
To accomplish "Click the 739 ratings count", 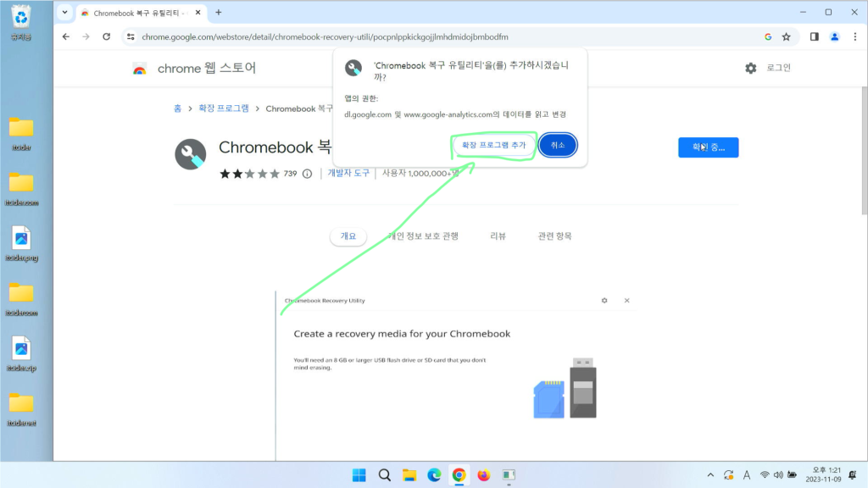I will [x=290, y=174].
